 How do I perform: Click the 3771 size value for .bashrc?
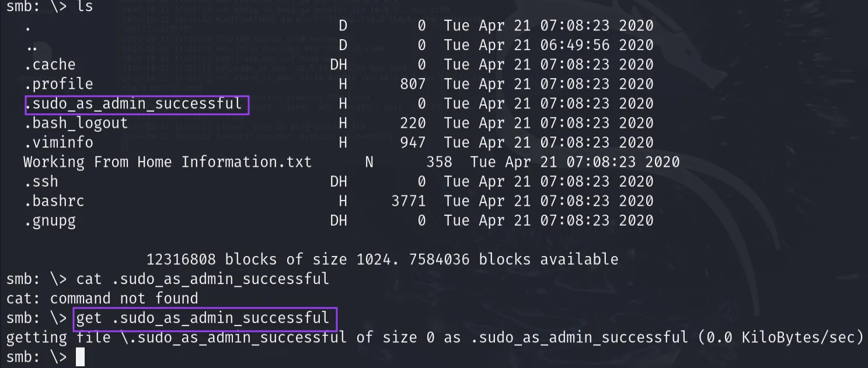(408, 201)
